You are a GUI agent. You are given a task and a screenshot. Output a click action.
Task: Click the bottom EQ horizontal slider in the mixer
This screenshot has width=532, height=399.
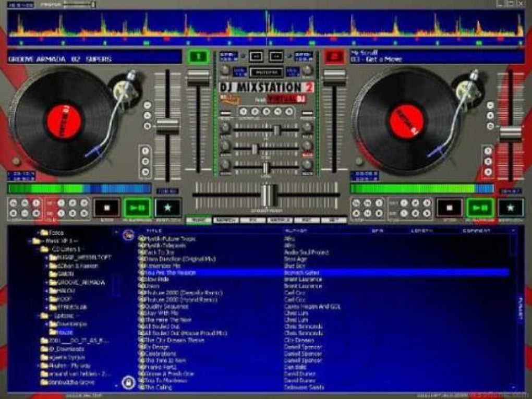coord(267,167)
